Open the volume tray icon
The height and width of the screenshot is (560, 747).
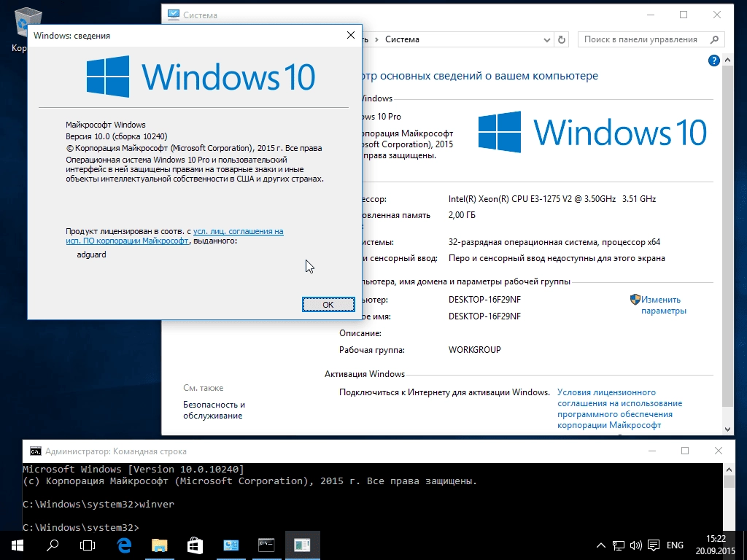tap(636, 545)
